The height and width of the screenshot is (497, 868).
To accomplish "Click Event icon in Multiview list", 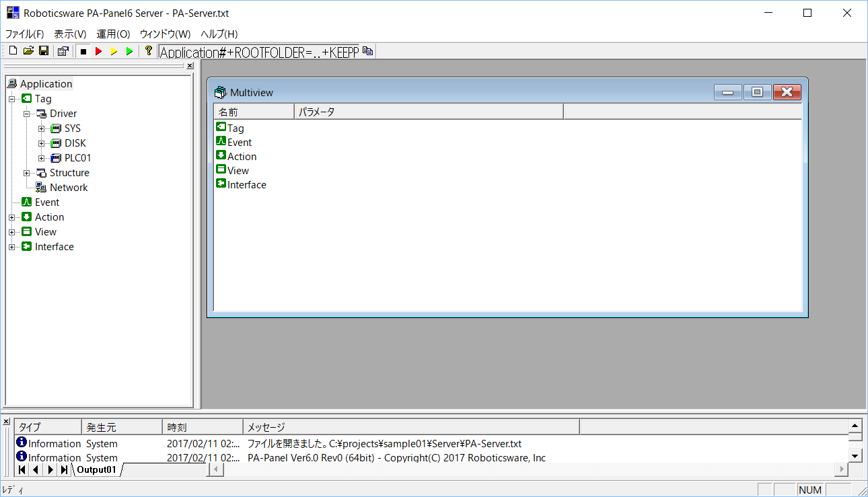I will (221, 141).
